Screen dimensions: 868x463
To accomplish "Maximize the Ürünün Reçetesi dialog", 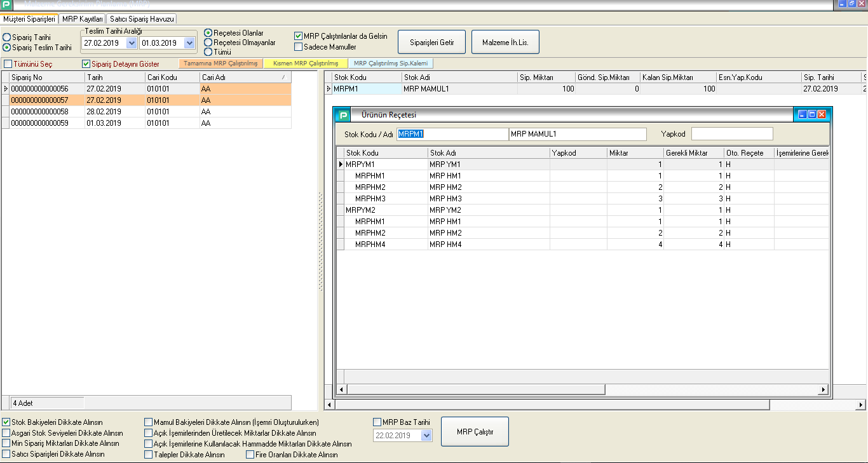I will (x=812, y=114).
